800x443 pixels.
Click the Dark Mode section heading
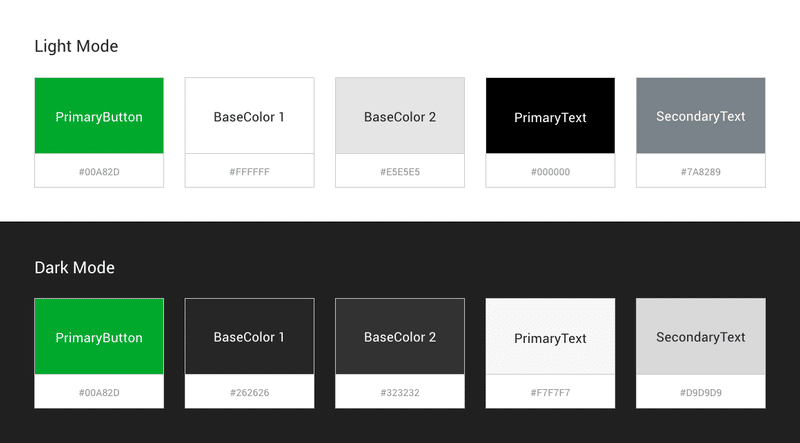(74, 267)
